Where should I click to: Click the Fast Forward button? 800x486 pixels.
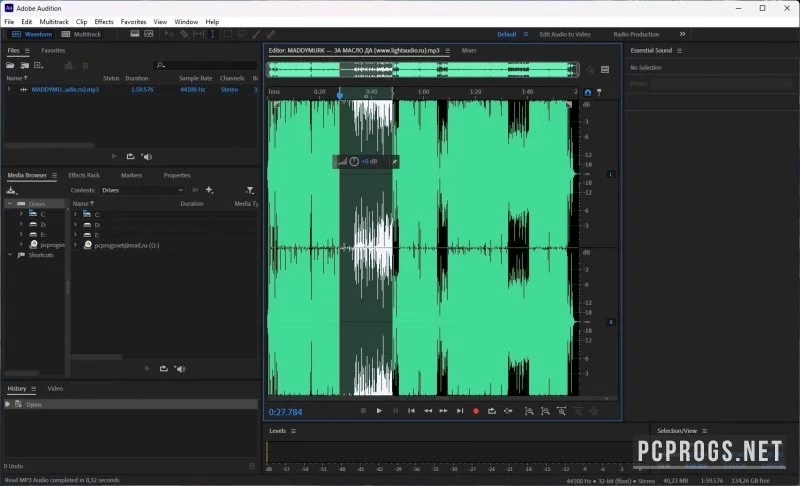point(443,411)
